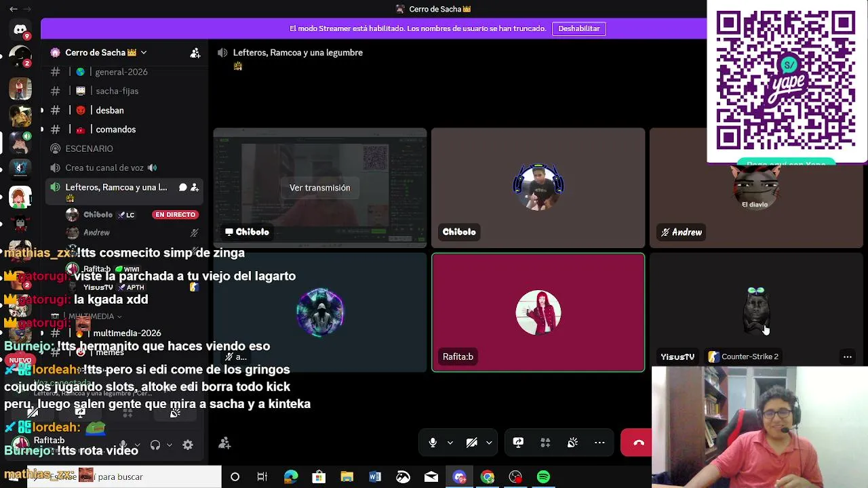
Task: Open the desban text channel
Action: 110,110
